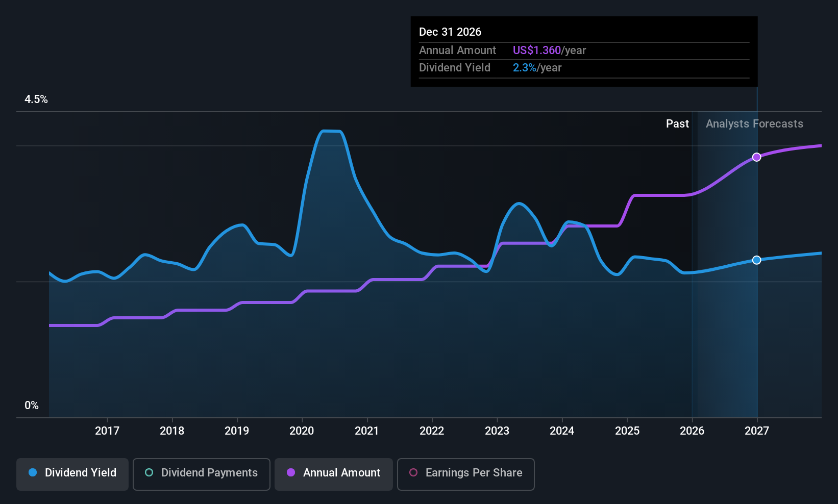Toggle the Dividend Yield legend button

72,474
